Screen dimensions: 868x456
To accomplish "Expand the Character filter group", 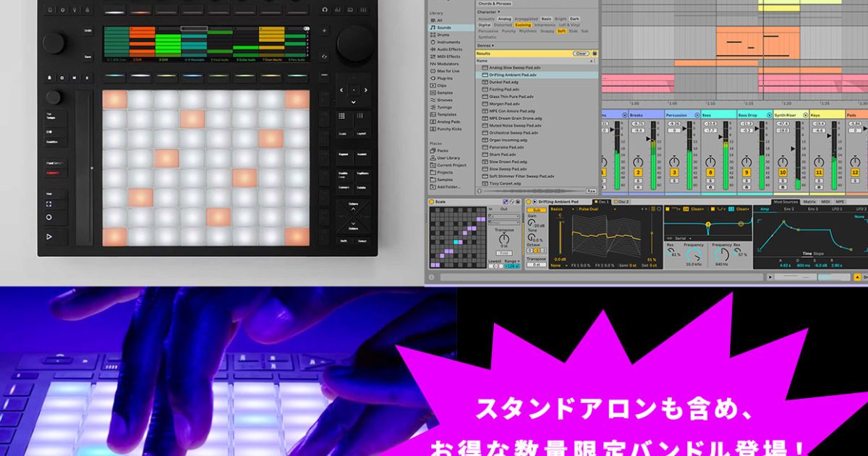I will [x=488, y=12].
